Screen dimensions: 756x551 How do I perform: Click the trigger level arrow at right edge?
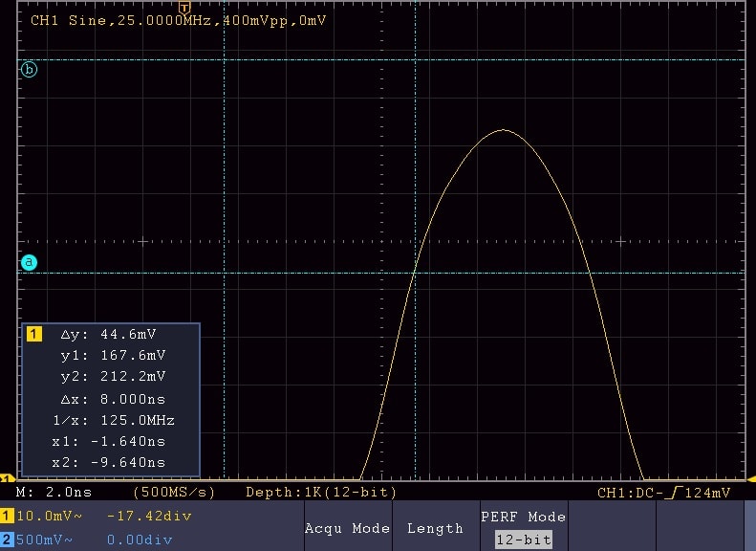751,479
